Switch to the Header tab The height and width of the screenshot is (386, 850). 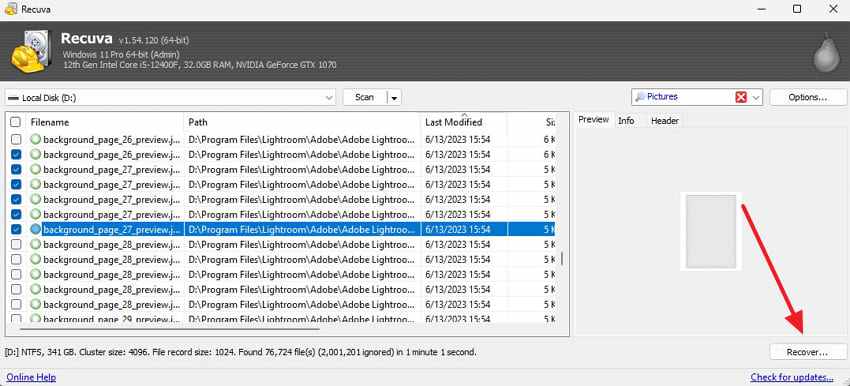click(x=665, y=121)
